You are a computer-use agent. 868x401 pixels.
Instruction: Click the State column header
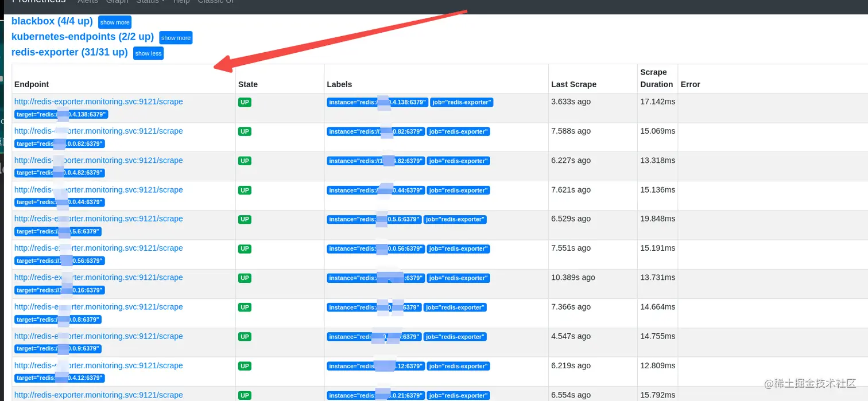(x=248, y=84)
